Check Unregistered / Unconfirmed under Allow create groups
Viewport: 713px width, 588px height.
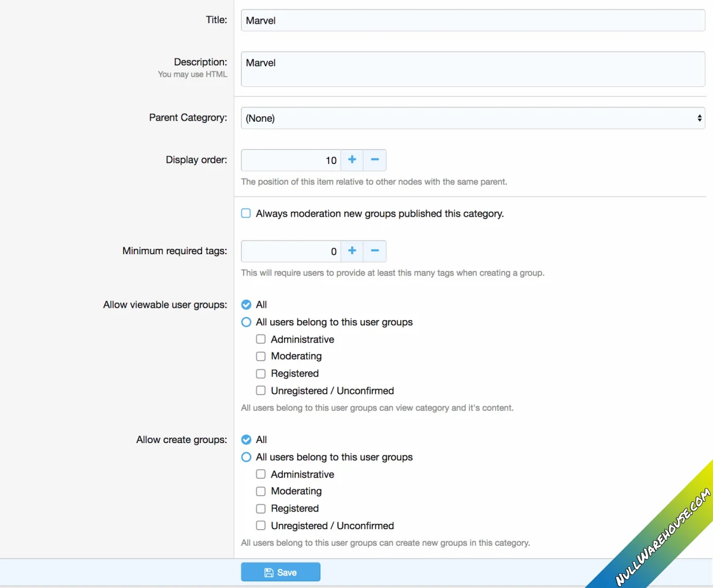coord(260,525)
